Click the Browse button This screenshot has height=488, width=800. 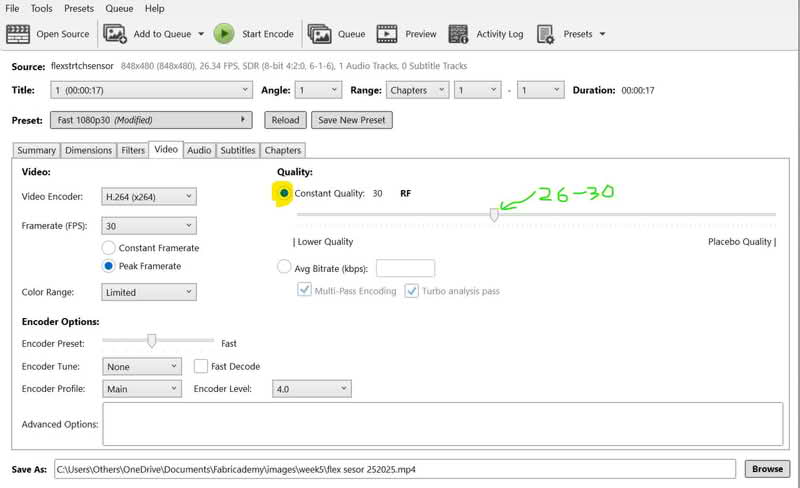coord(767,468)
